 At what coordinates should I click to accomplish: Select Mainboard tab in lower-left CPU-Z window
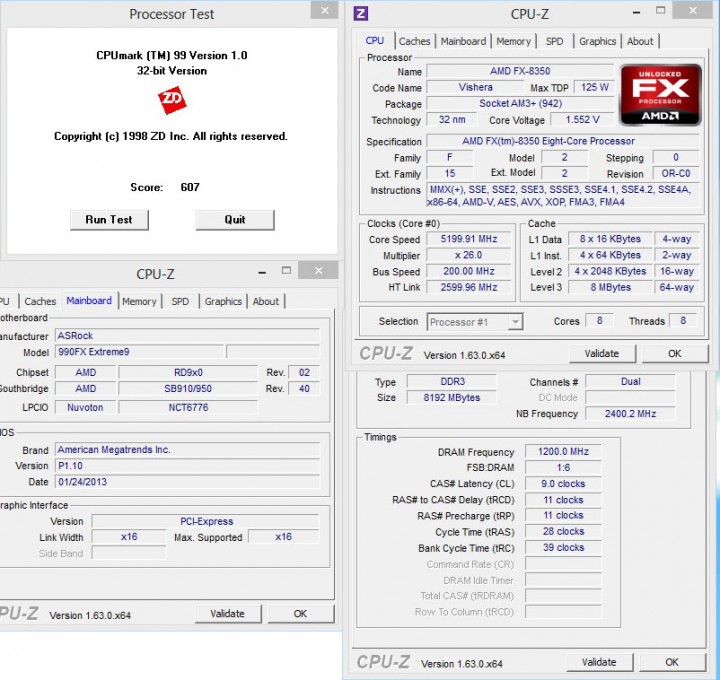click(x=89, y=300)
